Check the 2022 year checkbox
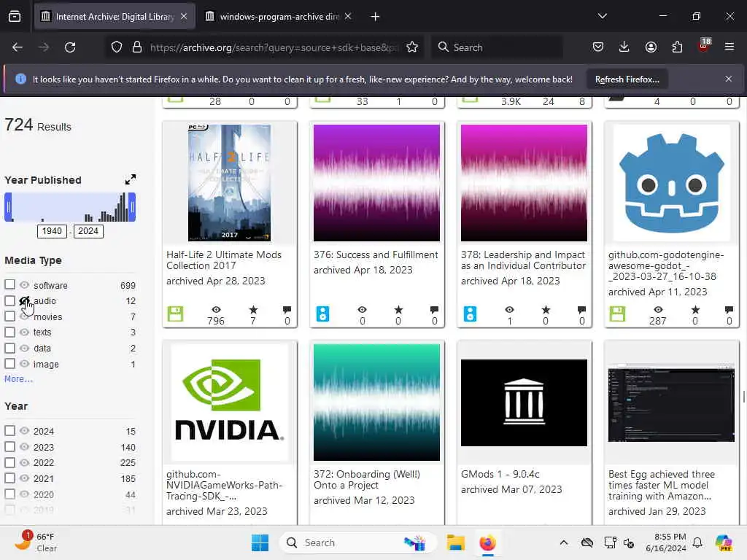The height and width of the screenshot is (560, 747). 9,462
